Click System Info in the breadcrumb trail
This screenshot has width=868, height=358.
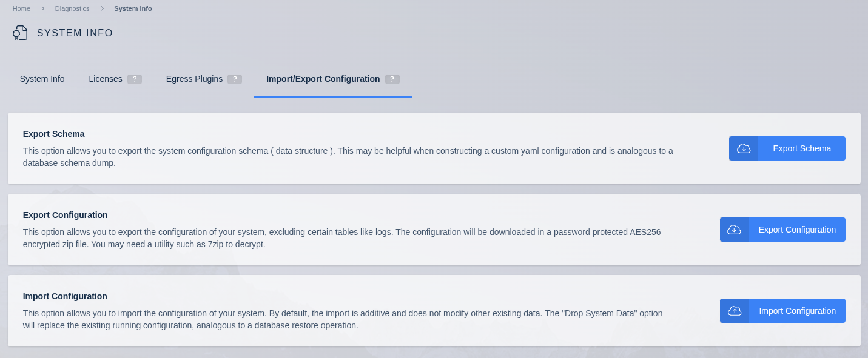[x=133, y=8]
